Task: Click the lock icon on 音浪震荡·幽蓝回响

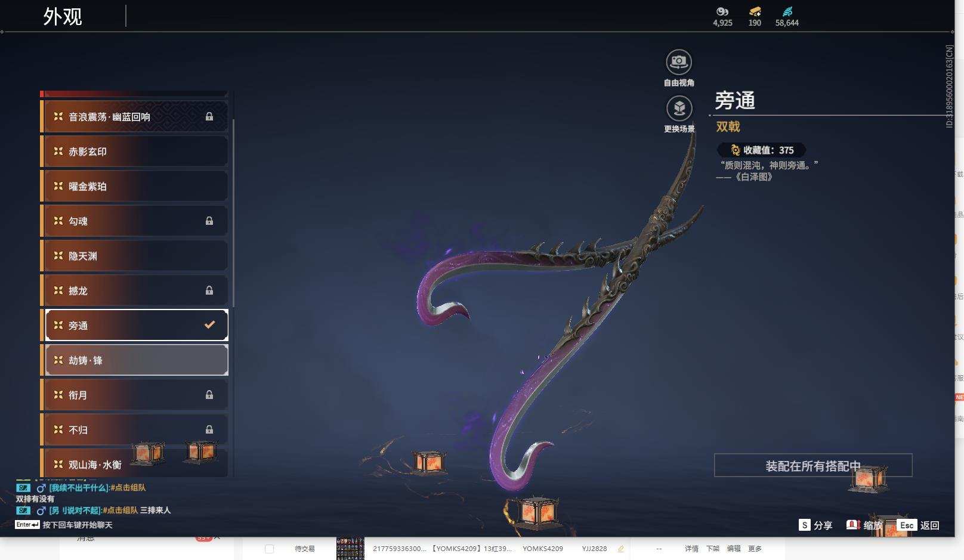Action: pyautogui.click(x=209, y=117)
